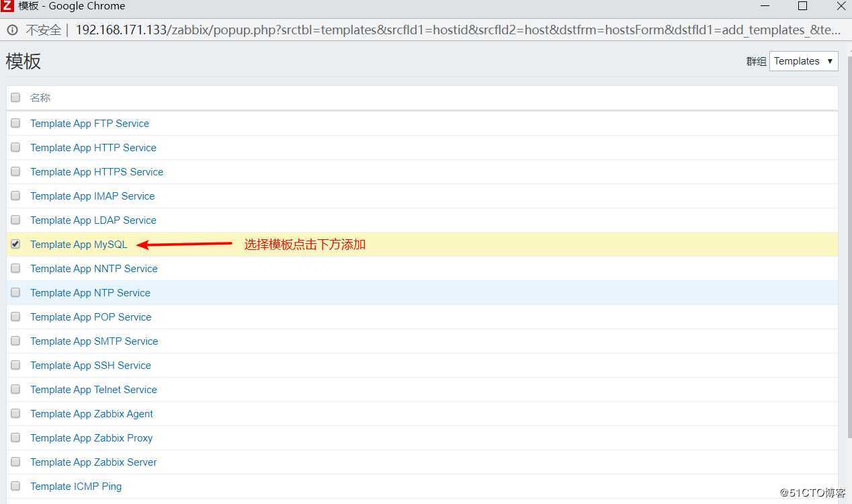Open Template App HTTPS Service link
The width and height of the screenshot is (852, 504).
97,172
